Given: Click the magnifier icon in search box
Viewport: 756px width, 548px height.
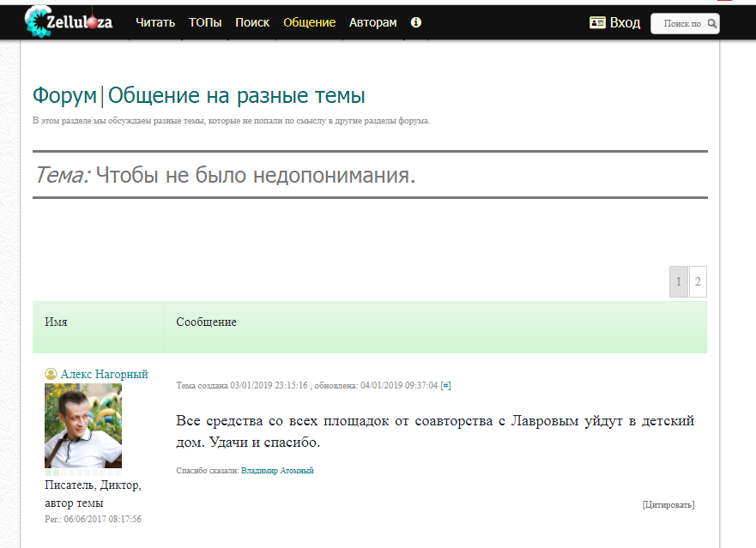Looking at the screenshot, I should [x=711, y=24].
